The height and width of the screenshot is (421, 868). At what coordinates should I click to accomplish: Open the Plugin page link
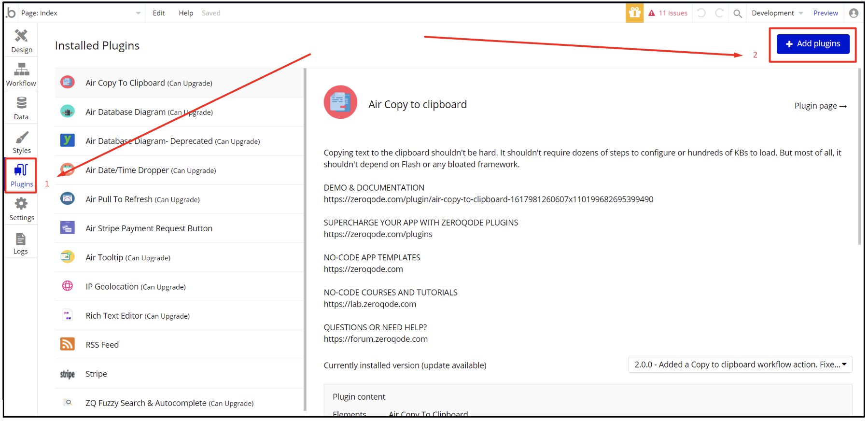coord(821,106)
